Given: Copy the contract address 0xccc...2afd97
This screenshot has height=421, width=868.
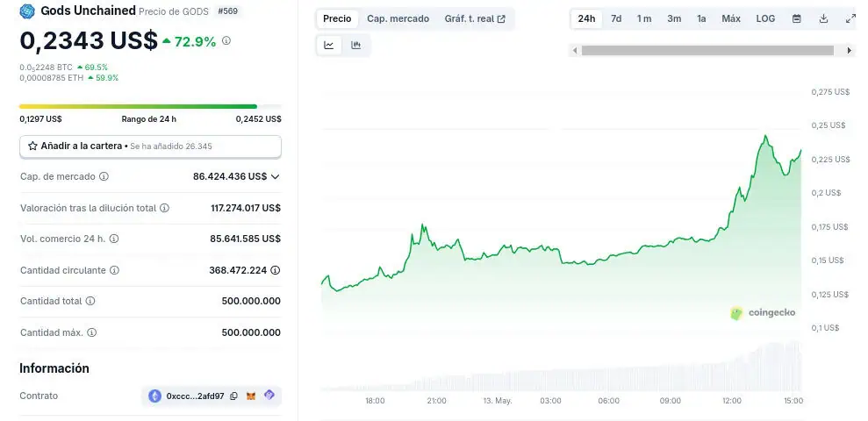Looking at the screenshot, I should [233, 396].
